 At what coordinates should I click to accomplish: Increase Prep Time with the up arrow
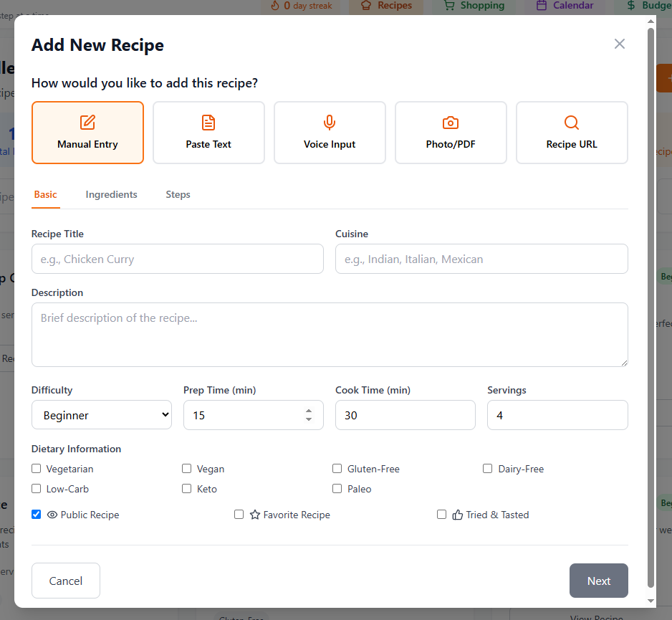[309, 411]
